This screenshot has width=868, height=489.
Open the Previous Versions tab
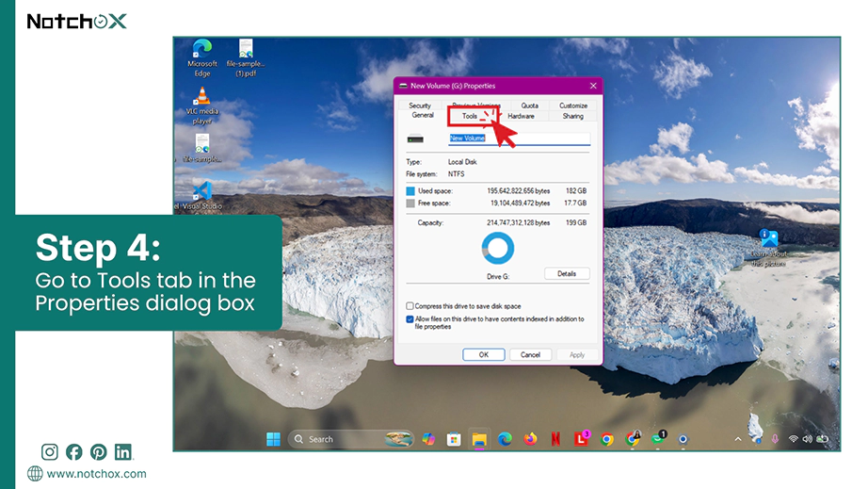[x=476, y=106]
